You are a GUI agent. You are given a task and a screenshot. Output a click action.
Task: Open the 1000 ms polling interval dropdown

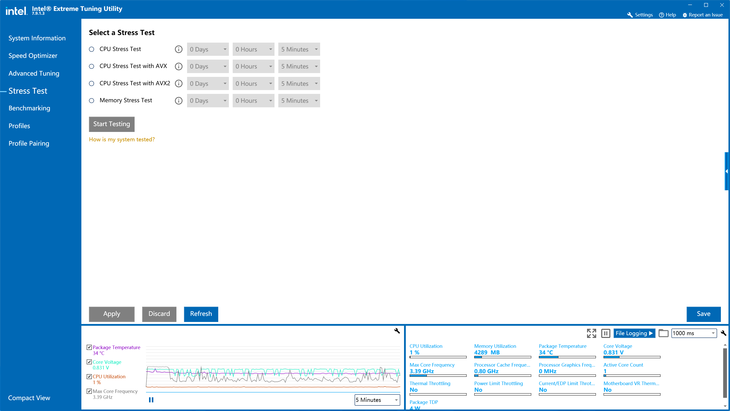click(694, 333)
